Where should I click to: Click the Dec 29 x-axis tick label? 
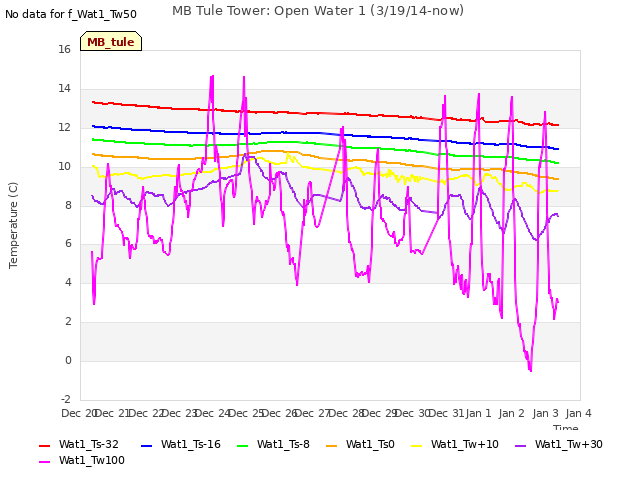(x=380, y=413)
